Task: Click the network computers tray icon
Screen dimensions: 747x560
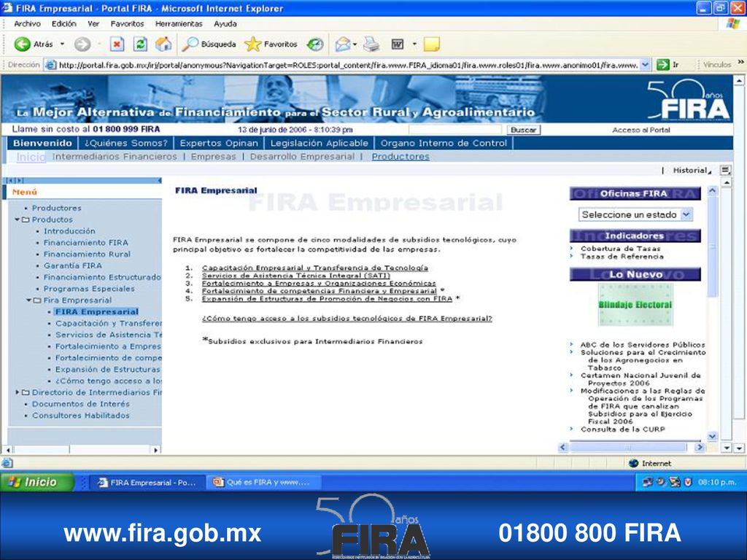Action: (x=647, y=483)
